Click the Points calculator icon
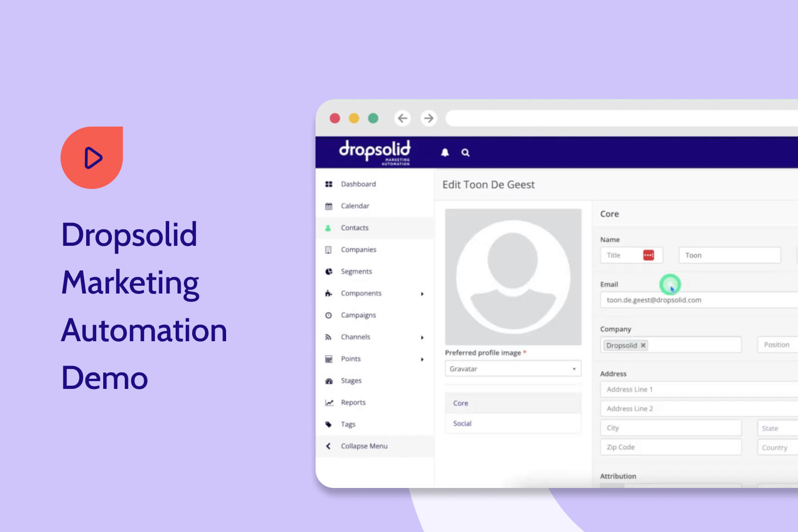This screenshot has height=532, width=798. pos(328,359)
